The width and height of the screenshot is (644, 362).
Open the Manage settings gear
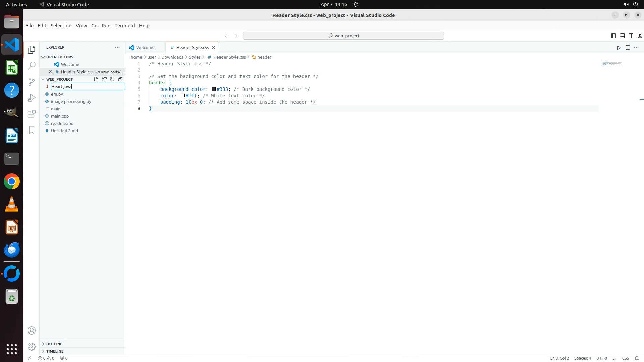coord(32,347)
